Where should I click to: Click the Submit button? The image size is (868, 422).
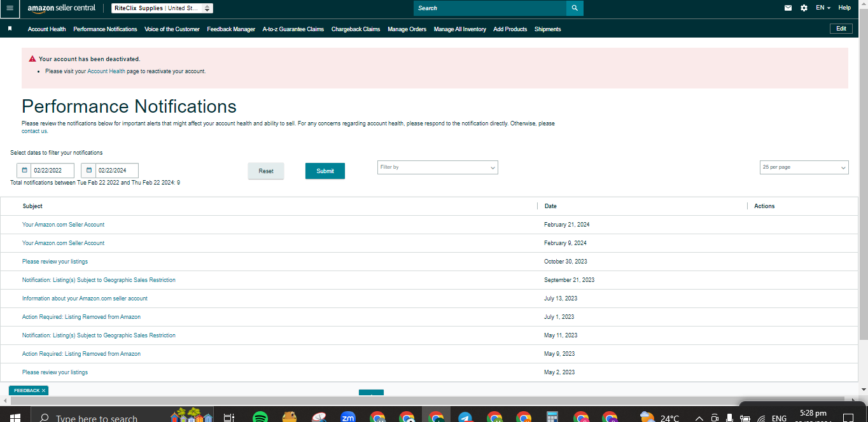(325, 171)
